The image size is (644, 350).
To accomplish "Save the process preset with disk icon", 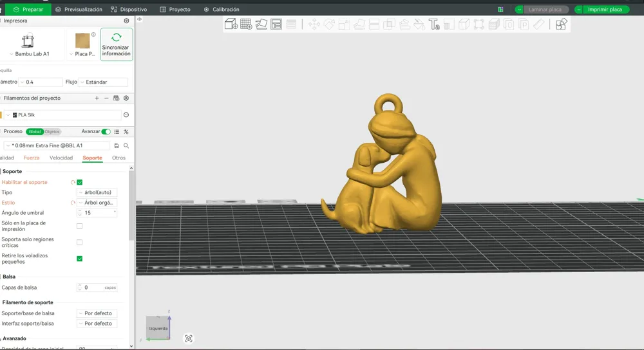I will (117, 145).
